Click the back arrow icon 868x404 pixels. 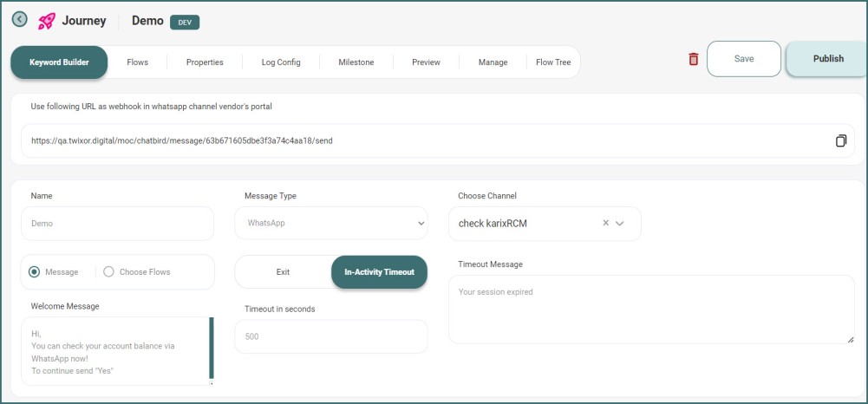pos(19,20)
